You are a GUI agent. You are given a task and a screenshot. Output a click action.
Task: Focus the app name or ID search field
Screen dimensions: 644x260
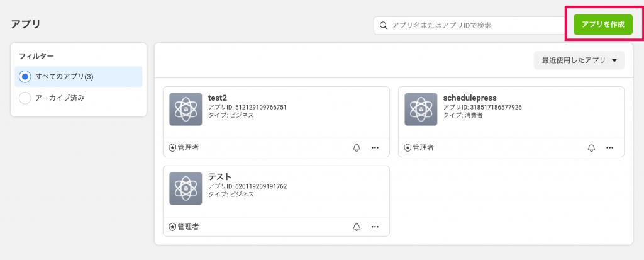point(470,26)
